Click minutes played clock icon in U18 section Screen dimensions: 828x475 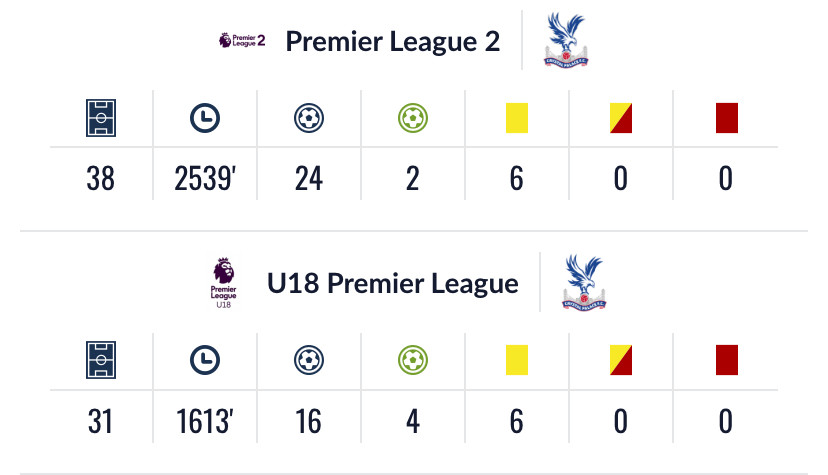(205, 360)
